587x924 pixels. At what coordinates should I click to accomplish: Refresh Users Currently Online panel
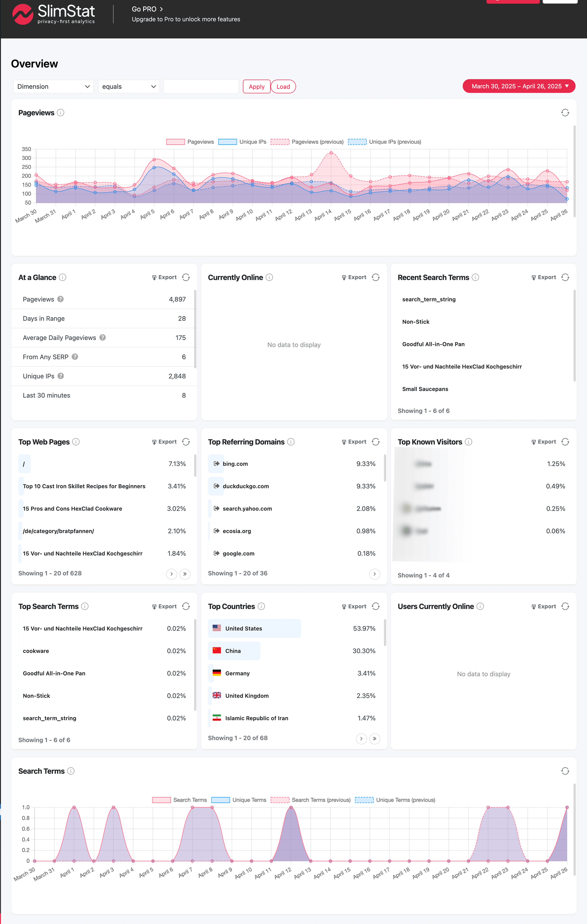click(x=565, y=606)
